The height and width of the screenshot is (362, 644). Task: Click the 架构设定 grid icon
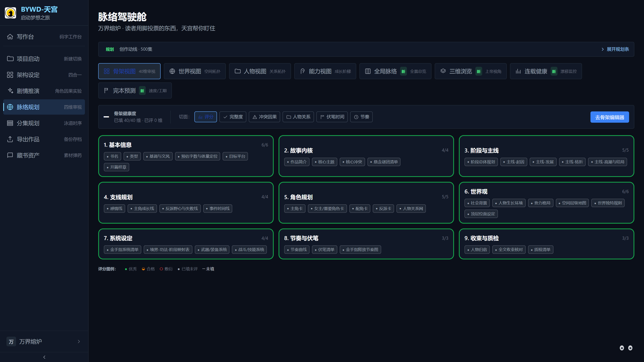pos(10,75)
